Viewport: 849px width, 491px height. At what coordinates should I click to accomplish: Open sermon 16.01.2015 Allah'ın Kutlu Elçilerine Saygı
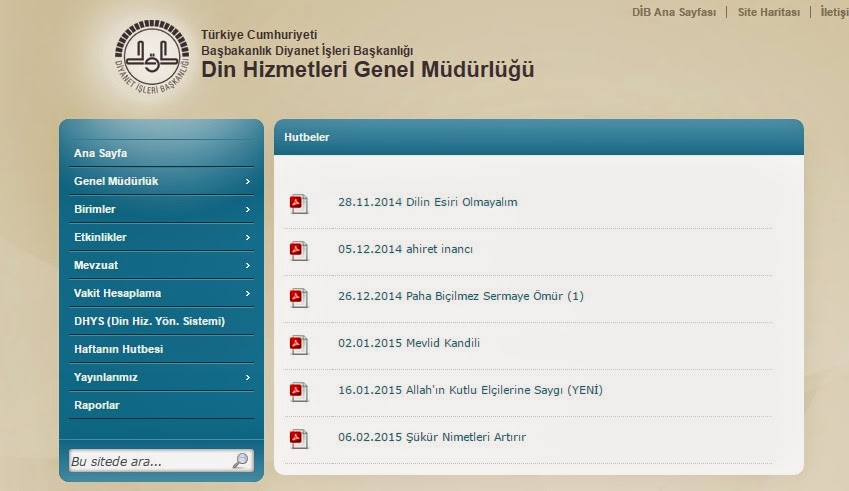pyautogui.click(x=470, y=390)
